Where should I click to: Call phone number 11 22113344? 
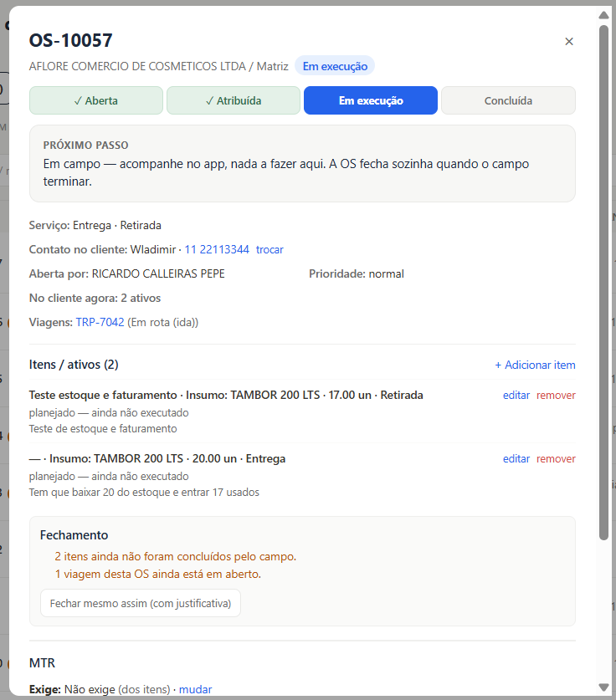(x=217, y=249)
